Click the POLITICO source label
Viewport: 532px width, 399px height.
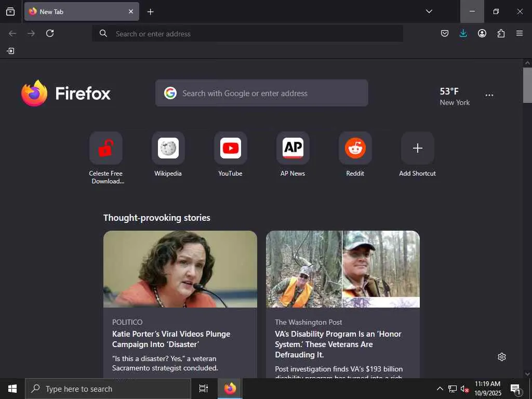127,322
